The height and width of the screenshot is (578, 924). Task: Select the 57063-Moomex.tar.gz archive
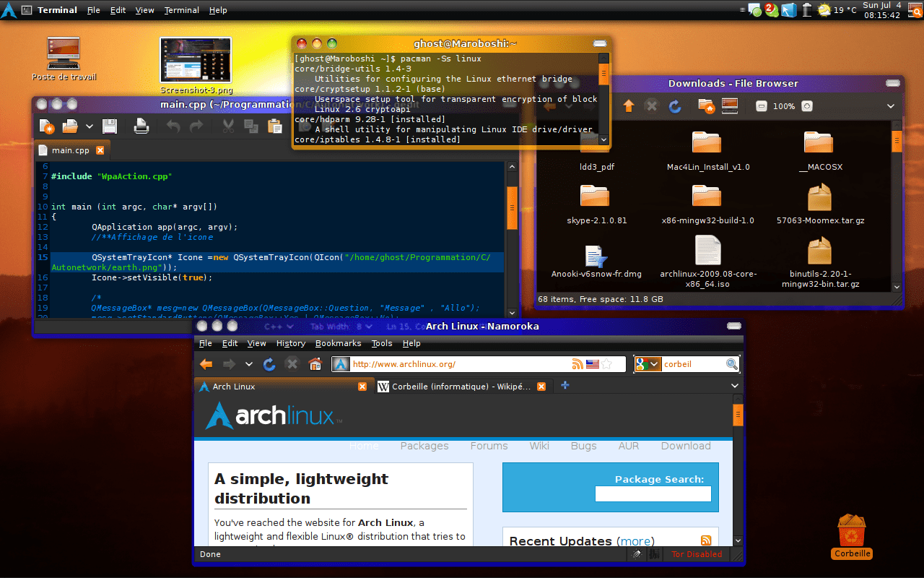[x=820, y=204]
